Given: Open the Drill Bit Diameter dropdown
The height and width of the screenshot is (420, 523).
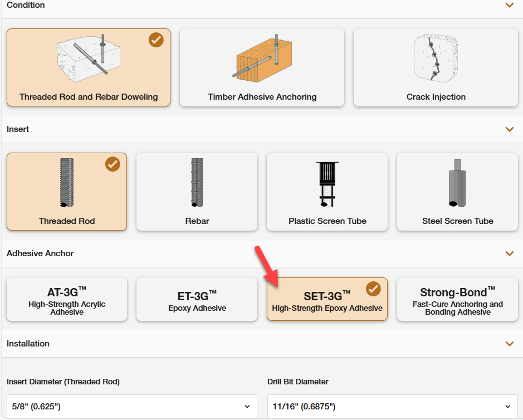Looking at the screenshot, I should pyautogui.click(x=392, y=407).
